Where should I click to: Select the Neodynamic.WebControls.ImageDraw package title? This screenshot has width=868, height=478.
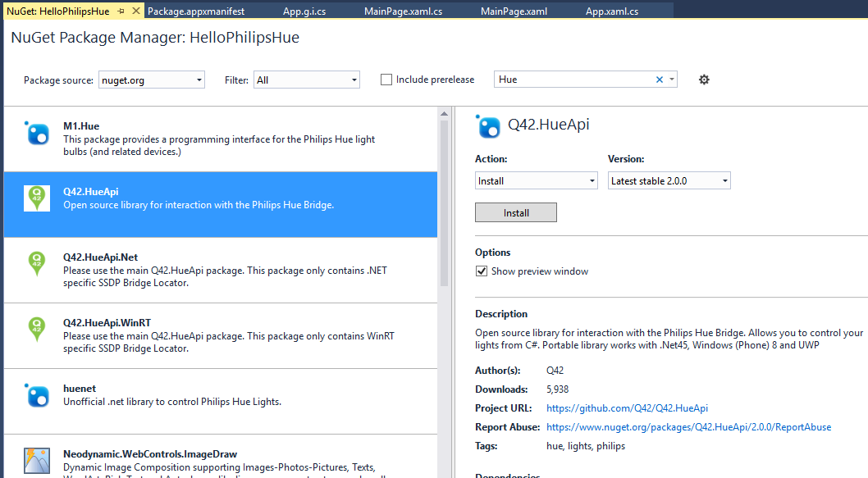point(150,454)
